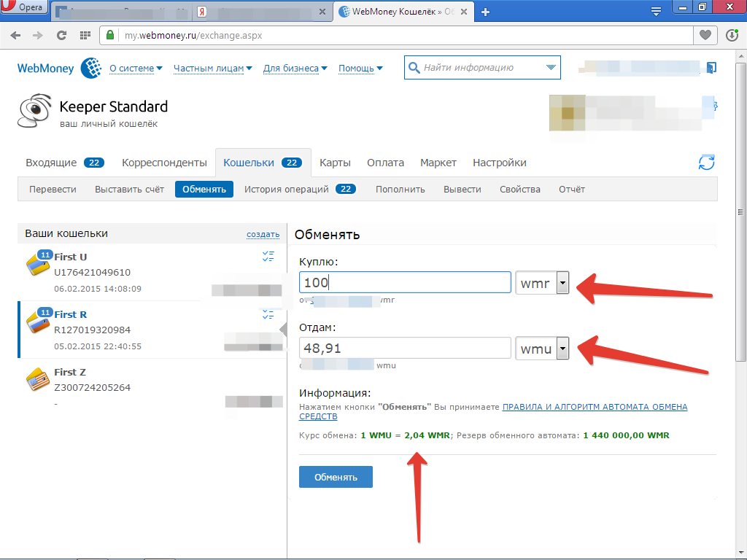Focus the Отдам amount field
747x560 pixels.
click(x=405, y=348)
